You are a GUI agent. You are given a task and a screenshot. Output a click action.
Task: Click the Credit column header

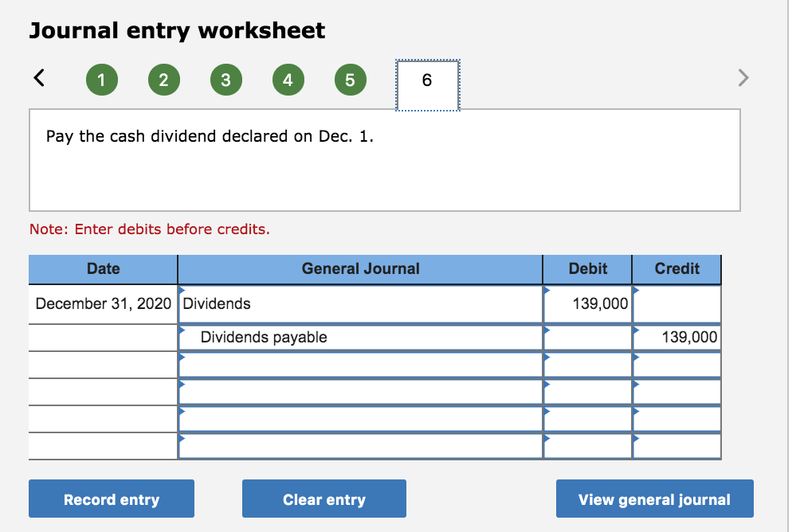(x=677, y=269)
